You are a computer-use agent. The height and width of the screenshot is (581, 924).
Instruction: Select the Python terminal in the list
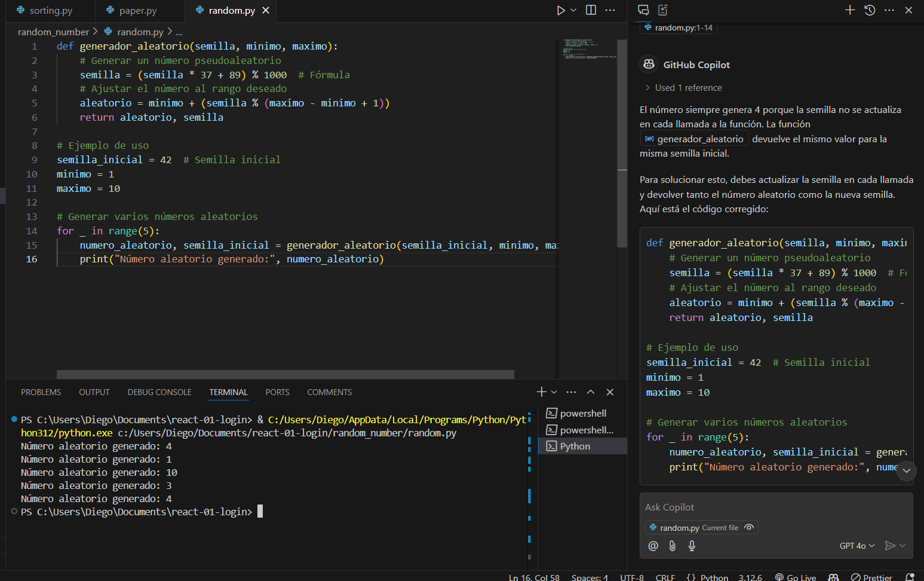[x=575, y=447]
